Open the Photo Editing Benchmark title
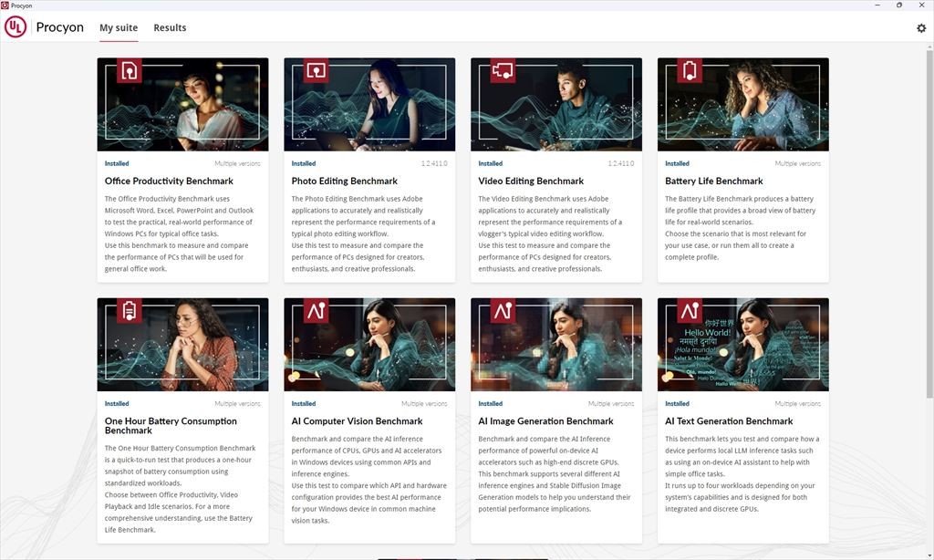The height and width of the screenshot is (560, 934). coord(344,181)
